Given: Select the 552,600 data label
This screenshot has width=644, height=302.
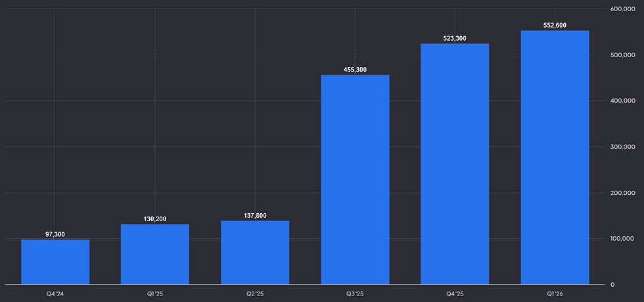Looking at the screenshot, I should tap(555, 26).
